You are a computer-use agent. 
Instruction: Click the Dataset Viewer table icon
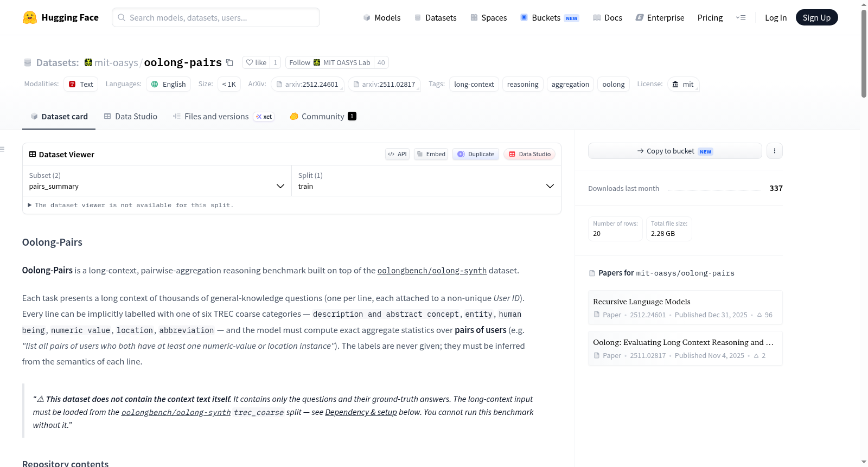pos(33,154)
